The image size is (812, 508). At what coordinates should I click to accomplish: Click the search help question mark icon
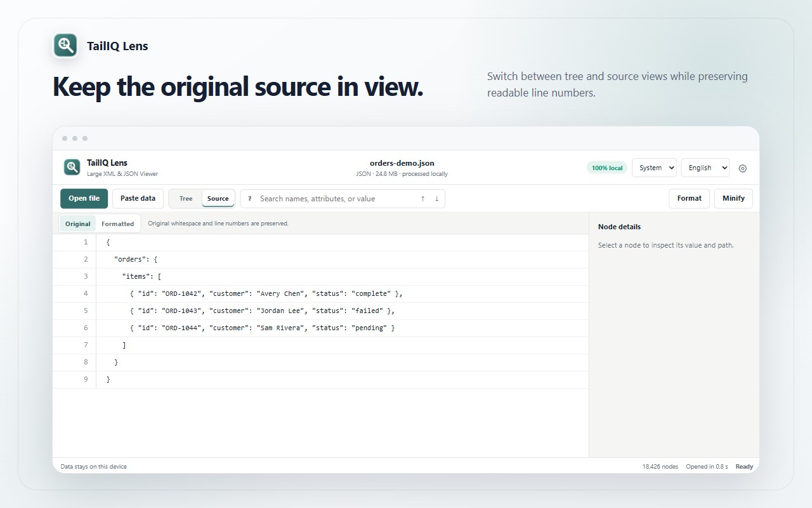coord(249,199)
